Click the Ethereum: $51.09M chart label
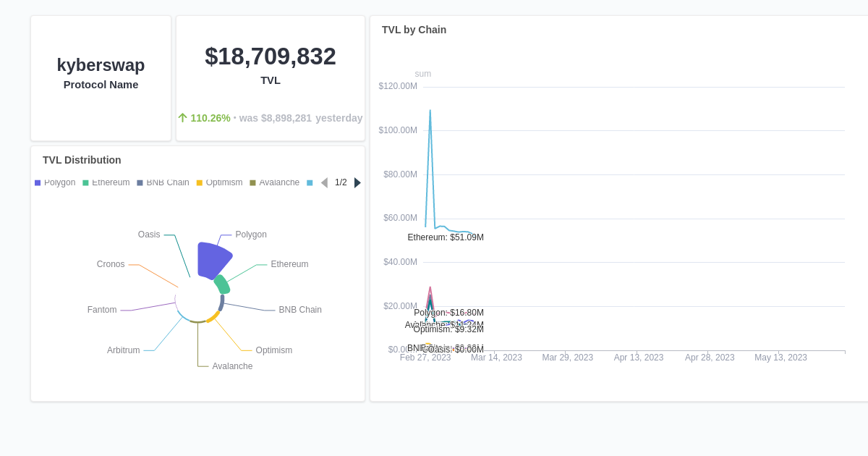Image resolution: width=868 pixels, height=456 pixels. point(446,237)
